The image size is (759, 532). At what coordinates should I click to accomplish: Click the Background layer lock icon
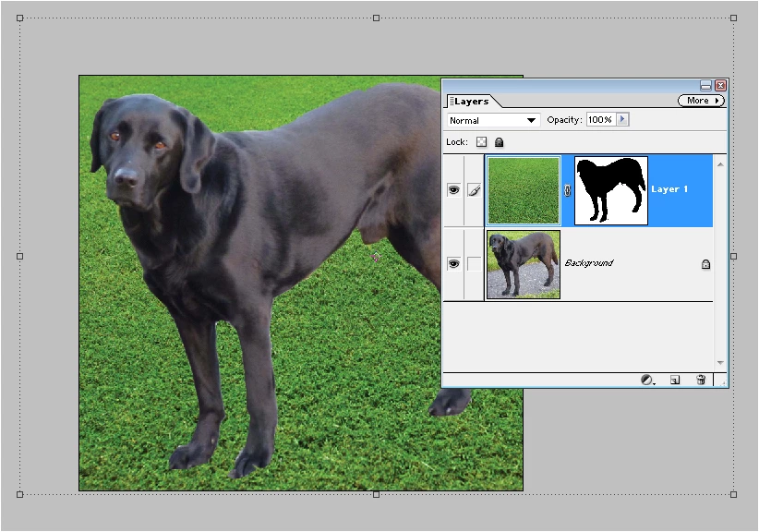(705, 264)
